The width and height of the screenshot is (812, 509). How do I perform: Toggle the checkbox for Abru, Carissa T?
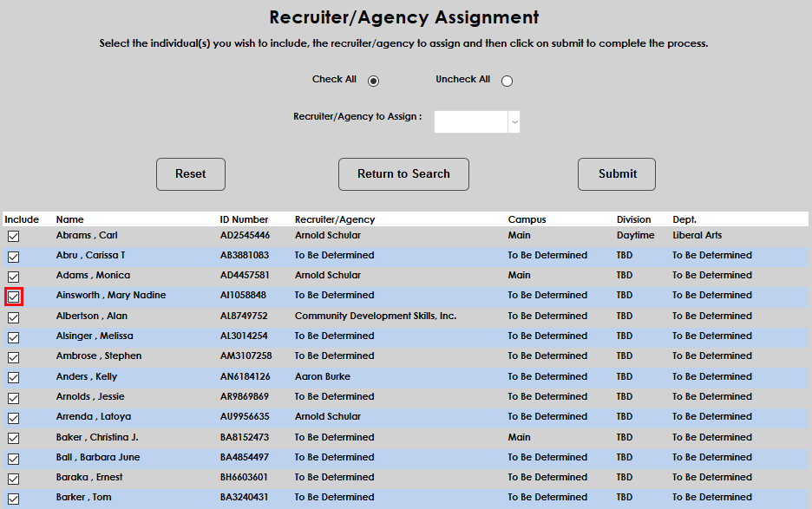(x=13, y=255)
